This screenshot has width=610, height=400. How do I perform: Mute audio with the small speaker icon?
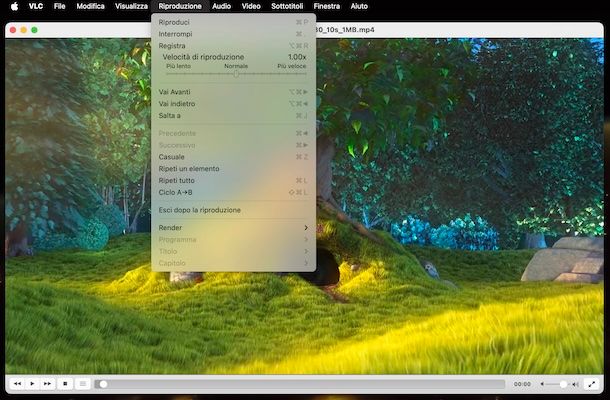click(542, 384)
